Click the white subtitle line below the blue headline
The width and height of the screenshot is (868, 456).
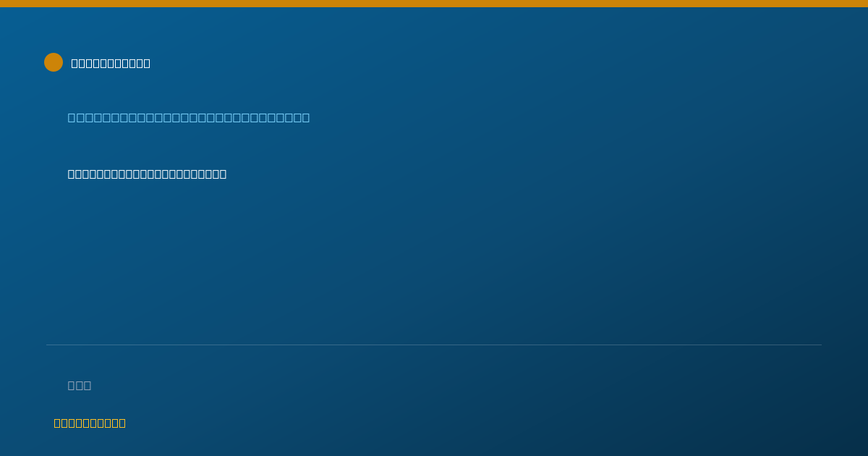coord(147,174)
